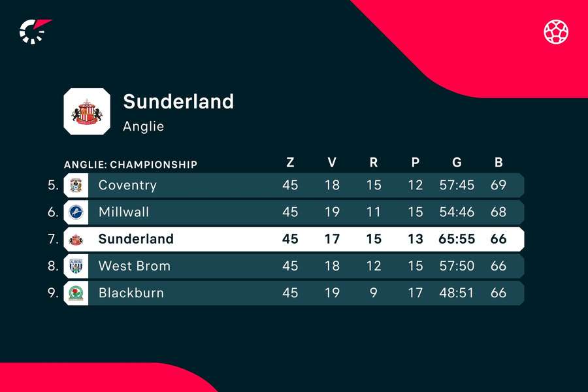
Task: Click the B points column header
Action: point(498,163)
